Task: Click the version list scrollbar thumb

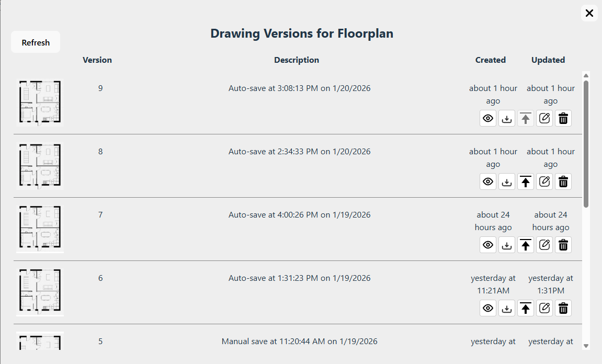Action: (x=586, y=144)
